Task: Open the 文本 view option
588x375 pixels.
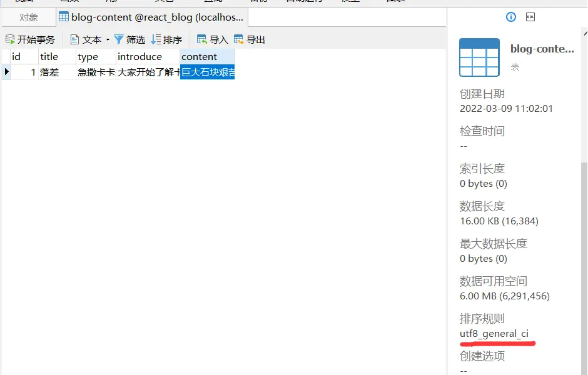Action: [86, 39]
